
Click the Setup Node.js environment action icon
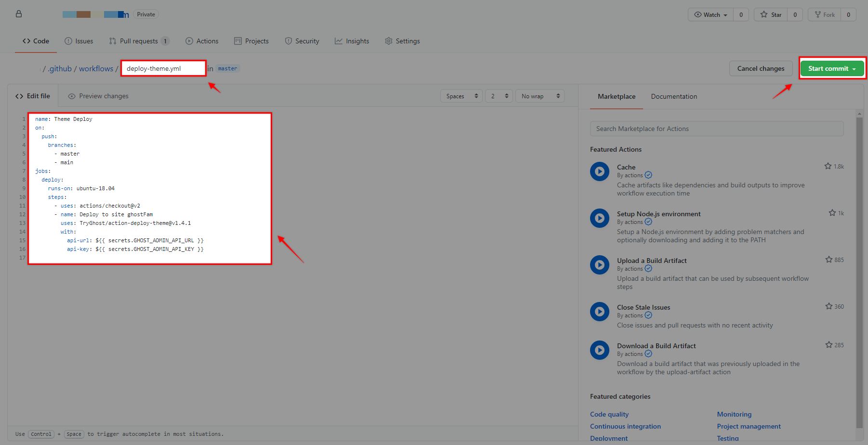click(600, 218)
